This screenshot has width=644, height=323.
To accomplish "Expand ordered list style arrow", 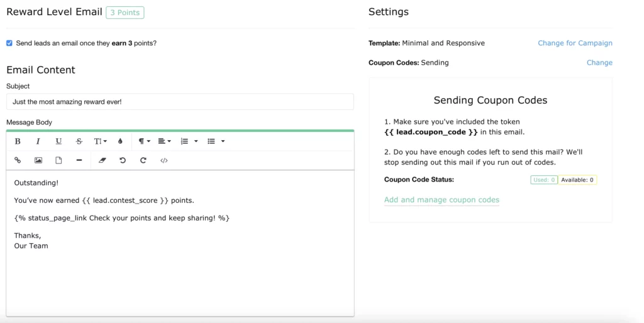I will 196,141.
